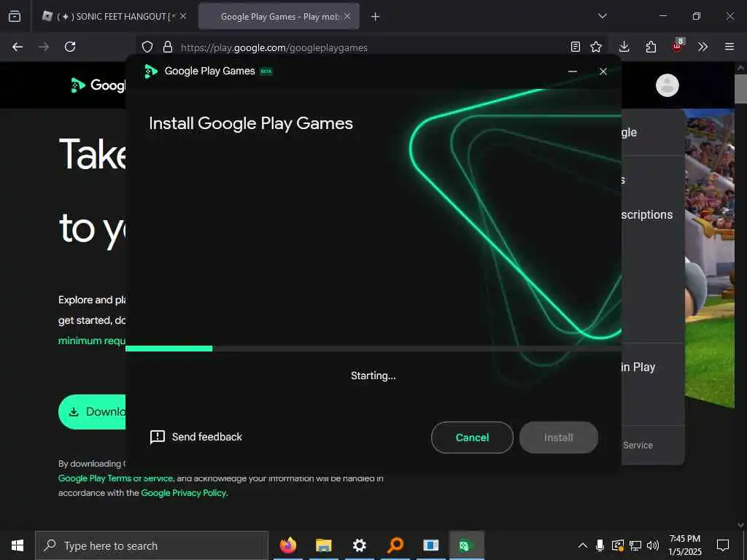This screenshot has height=560, width=747.
Task: Show more tools overflow chevrons
Action: 703,47
